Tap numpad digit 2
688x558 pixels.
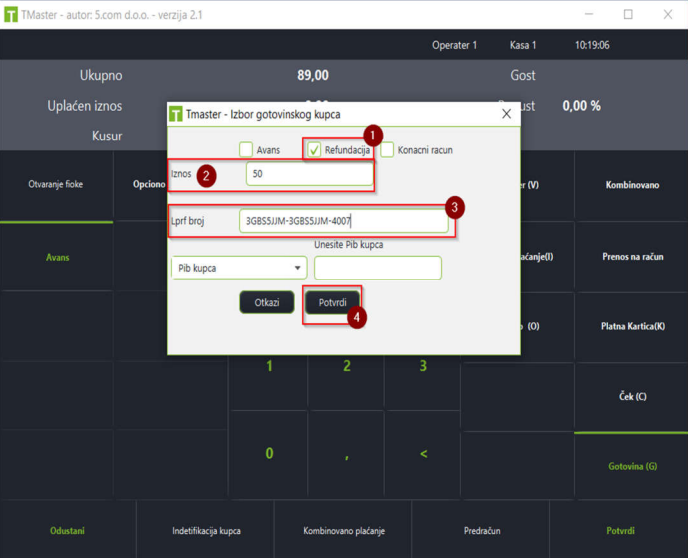346,366
